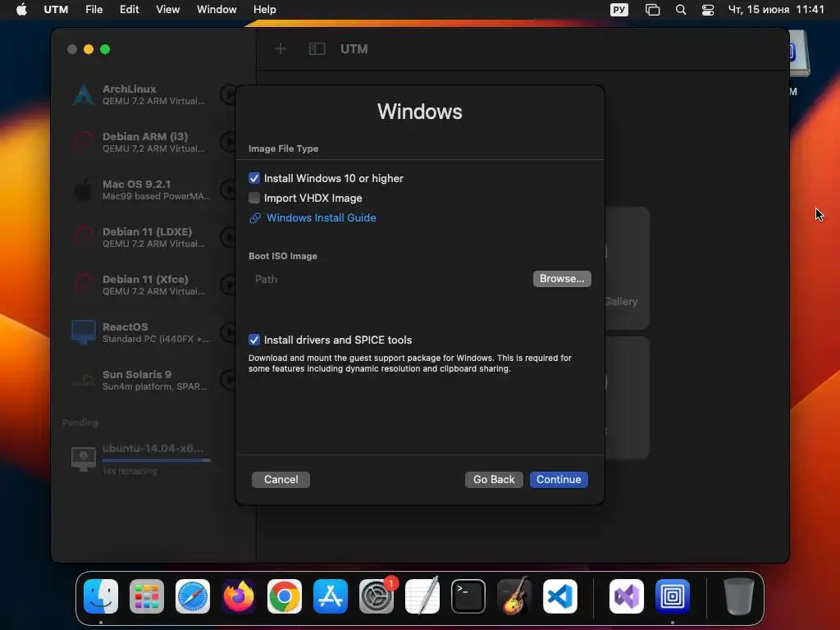Image resolution: width=840 pixels, height=630 pixels.
Task: Launch Firefox from the Dock
Action: (x=239, y=596)
